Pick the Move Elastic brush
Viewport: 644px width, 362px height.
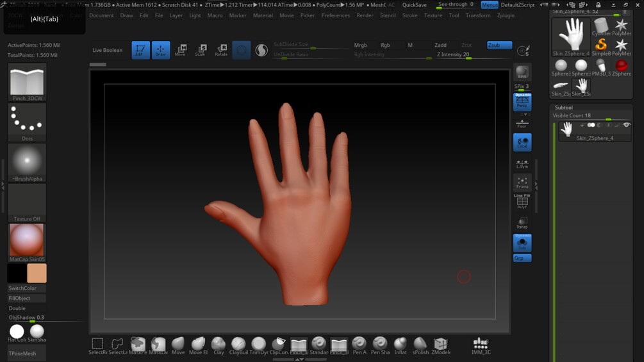(x=198, y=346)
